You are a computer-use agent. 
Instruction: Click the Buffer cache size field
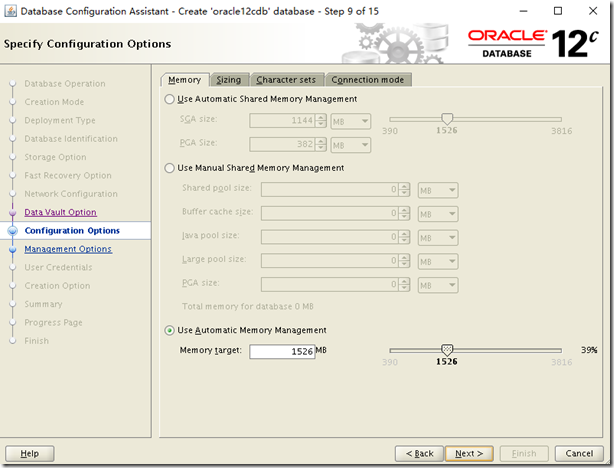tap(330, 213)
